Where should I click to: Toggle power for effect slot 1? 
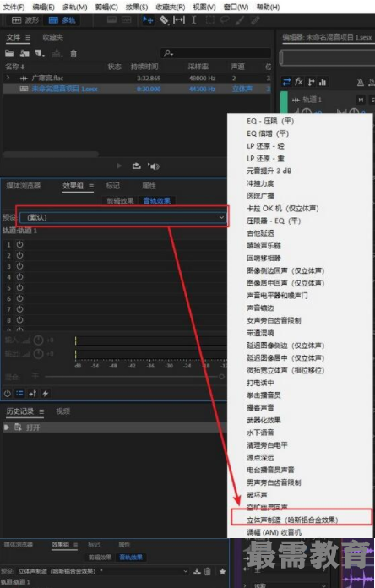tap(19, 244)
